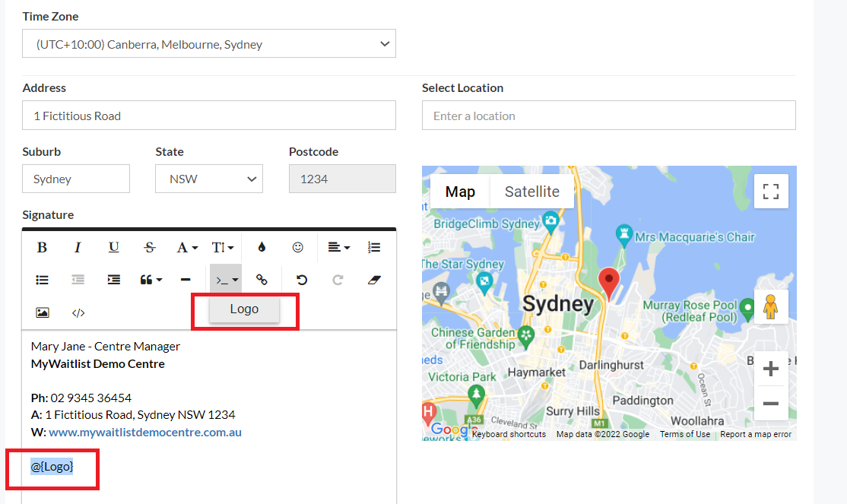This screenshot has width=847, height=504.
Task: Insert a hyperlink using link icon
Action: (x=262, y=280)
